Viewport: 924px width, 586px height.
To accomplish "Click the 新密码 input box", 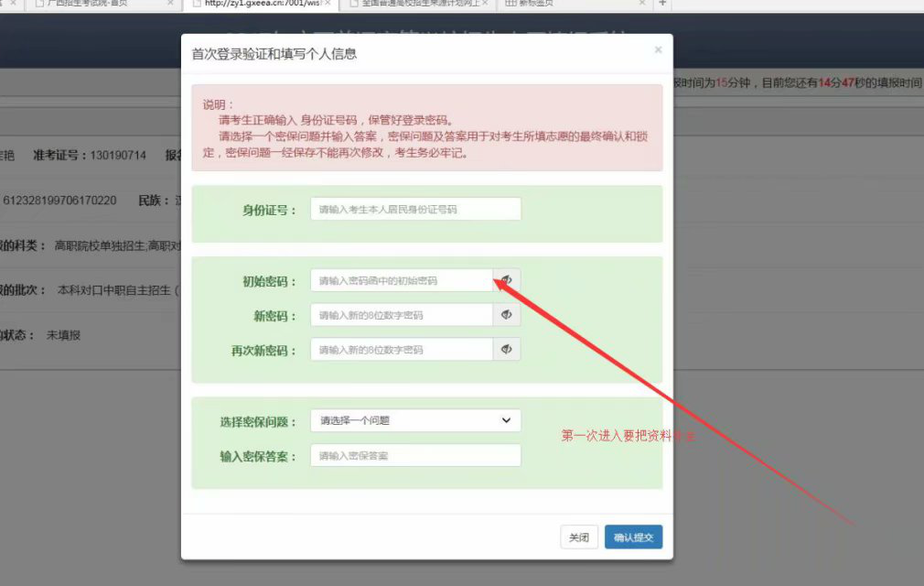I will click(x=401, y=314).
